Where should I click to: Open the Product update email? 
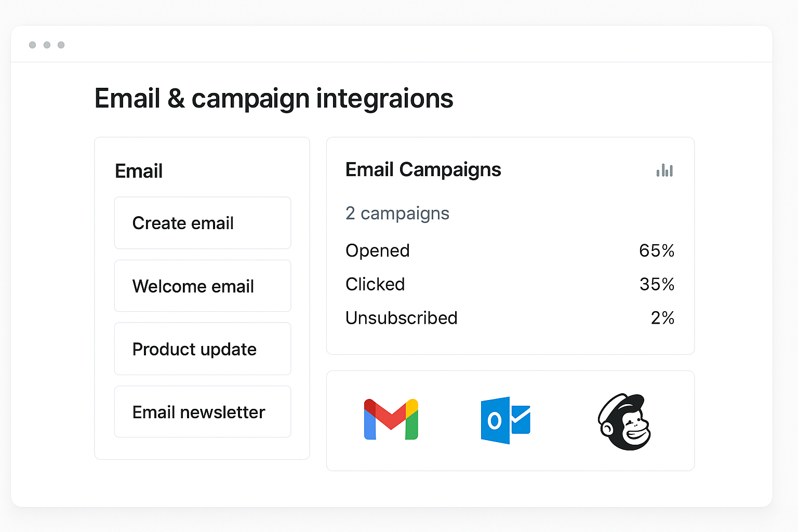202,349
